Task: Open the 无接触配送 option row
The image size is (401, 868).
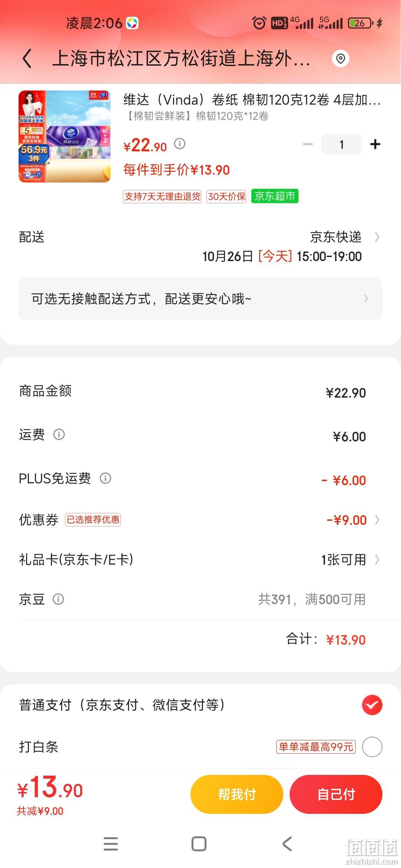Action: [x=200, y=299]
